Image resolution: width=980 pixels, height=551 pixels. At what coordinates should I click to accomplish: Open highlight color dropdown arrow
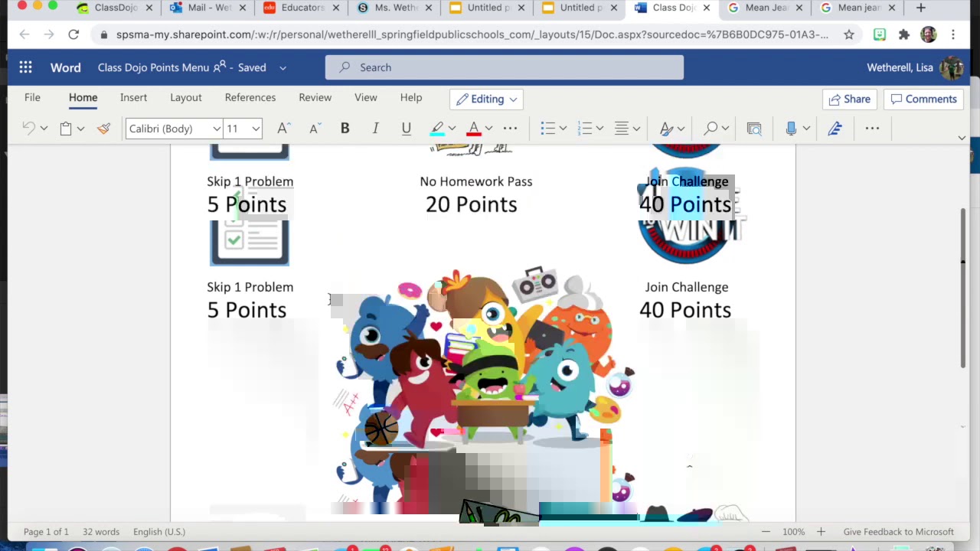click(x=452, y=129)
